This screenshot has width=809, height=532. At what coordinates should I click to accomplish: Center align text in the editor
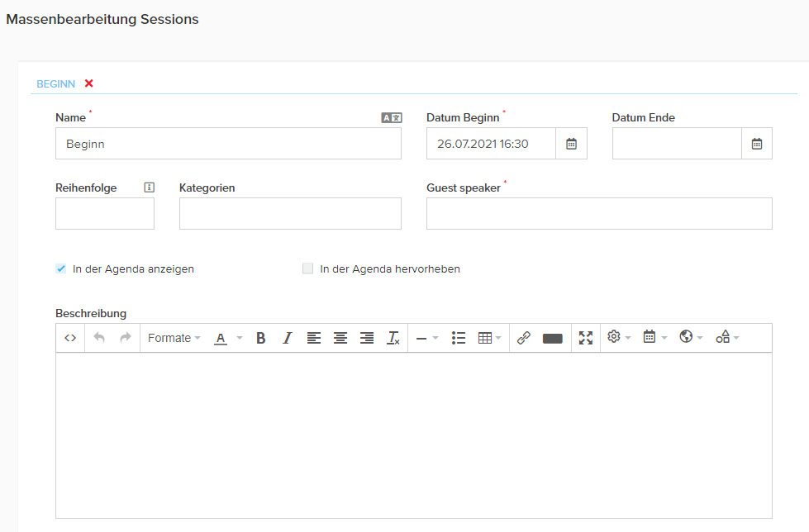[x=340, y=338]
